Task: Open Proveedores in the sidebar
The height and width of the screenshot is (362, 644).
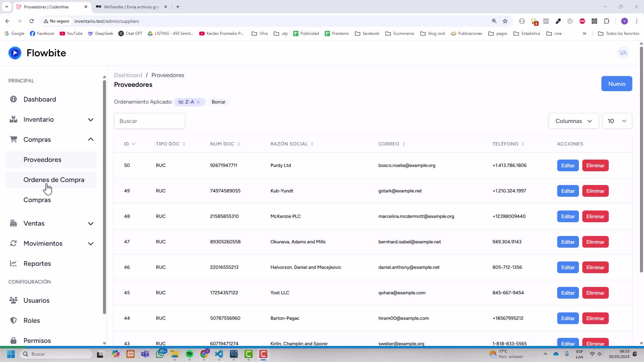Action: (51, 160)
